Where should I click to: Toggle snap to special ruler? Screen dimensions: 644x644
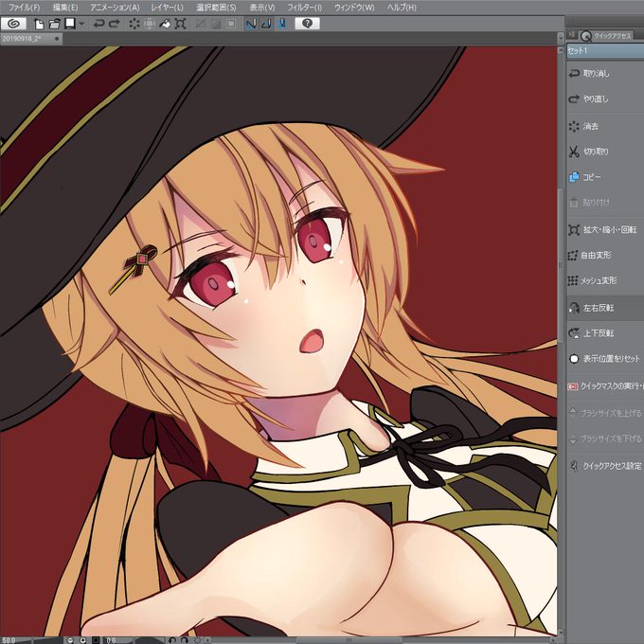point(266,24)
